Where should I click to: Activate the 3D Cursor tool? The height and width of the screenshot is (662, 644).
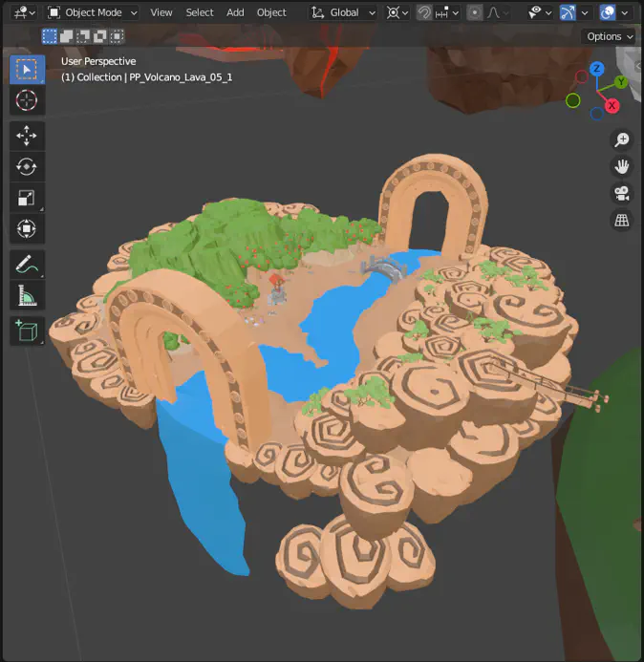pos(27,100)
